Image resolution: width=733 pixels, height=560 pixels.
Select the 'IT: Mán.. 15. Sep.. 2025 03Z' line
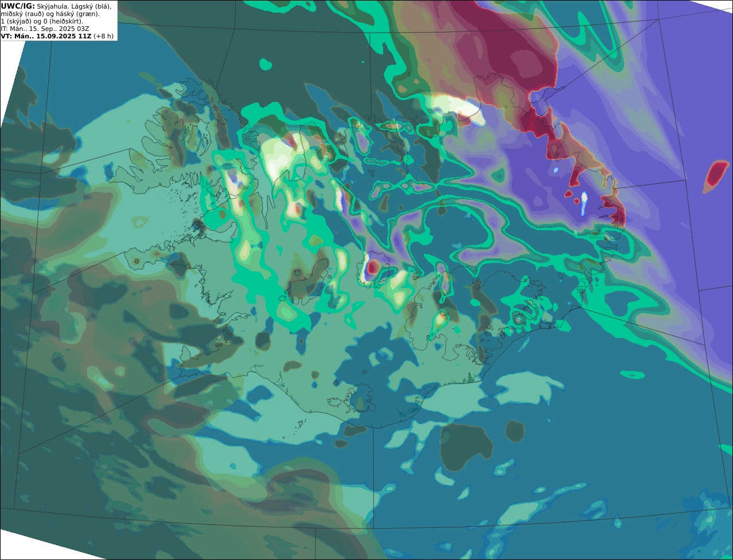(x=45, y=29)
